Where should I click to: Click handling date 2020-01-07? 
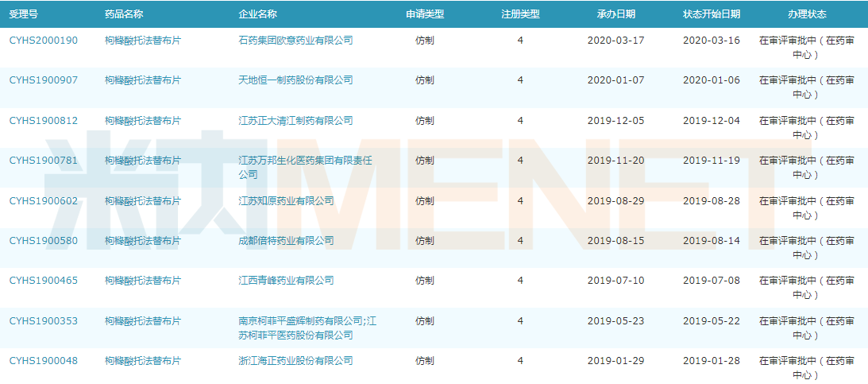coord(615,80)
